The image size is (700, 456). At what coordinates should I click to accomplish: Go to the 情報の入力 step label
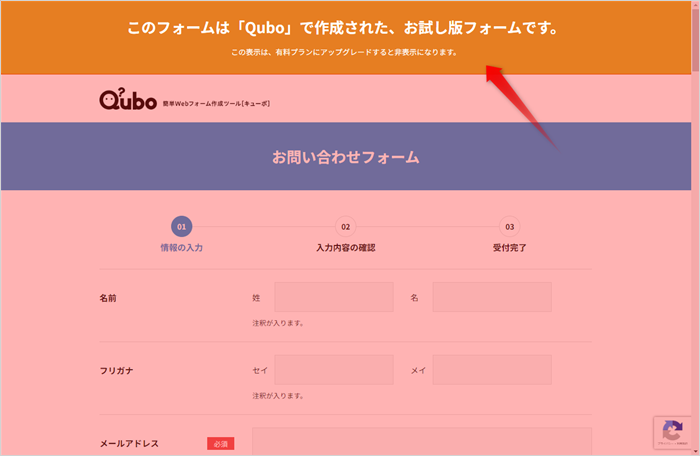click(x=181, y=247)
